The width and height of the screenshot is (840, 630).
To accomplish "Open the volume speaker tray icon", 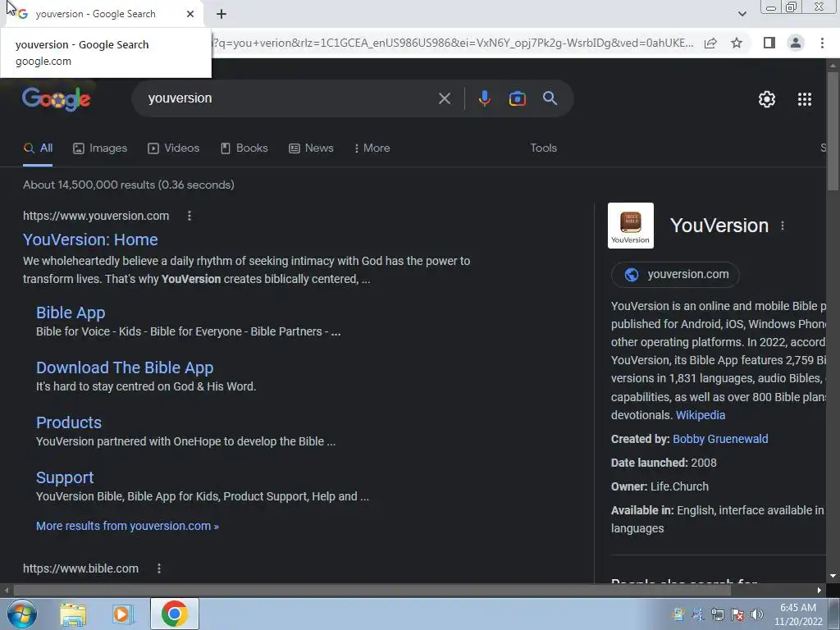I will click(756, 614).
